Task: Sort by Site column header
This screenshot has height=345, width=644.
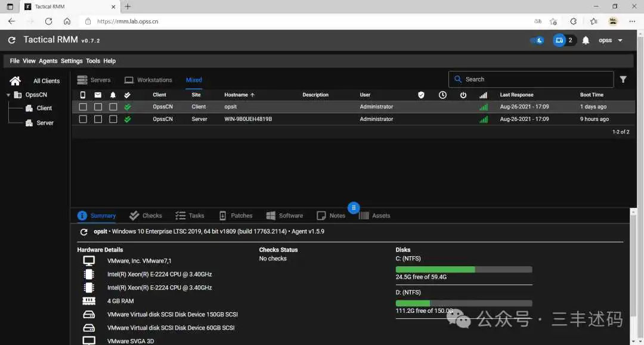Action: (x=196, y=95)
